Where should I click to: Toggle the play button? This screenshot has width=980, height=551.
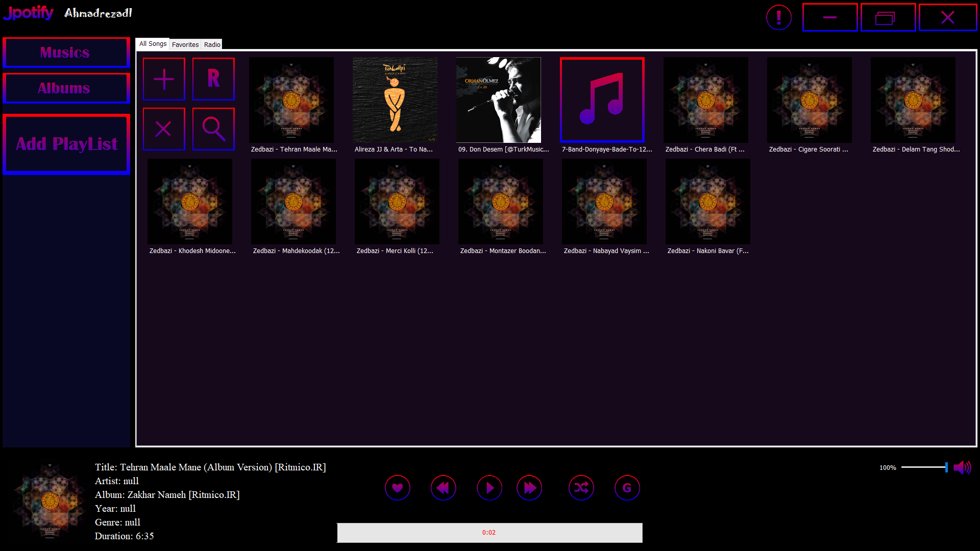tap(489, 488)
